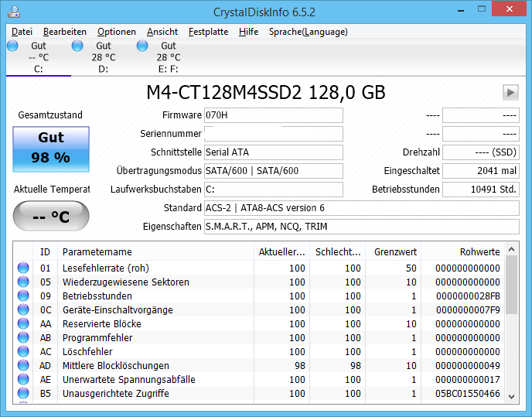Click raw value 0000000028FB
The image size is (532, 417).
tap(468, 296)
